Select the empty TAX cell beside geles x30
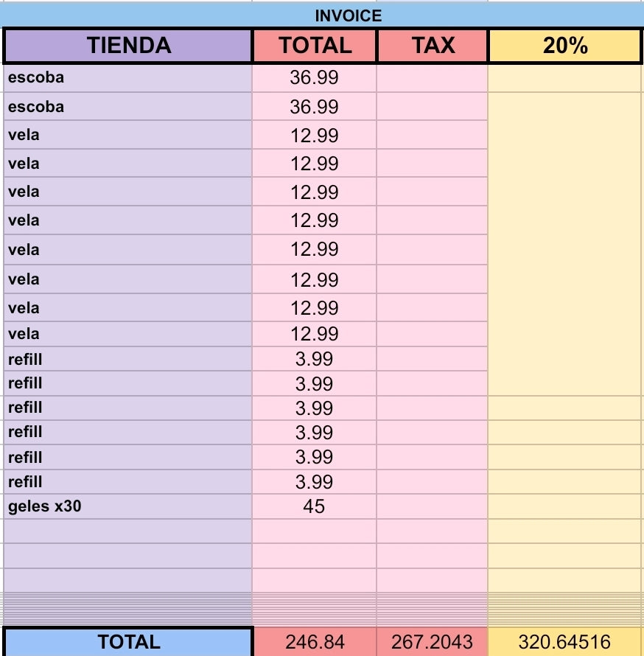Screen dimensions: 644x656 pyautogui.click(x=433, y=506)
